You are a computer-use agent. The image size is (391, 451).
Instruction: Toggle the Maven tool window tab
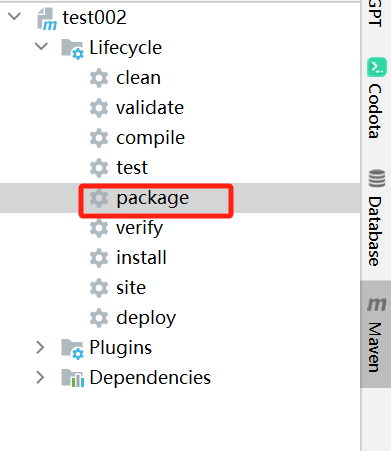[x=376, y=334]
